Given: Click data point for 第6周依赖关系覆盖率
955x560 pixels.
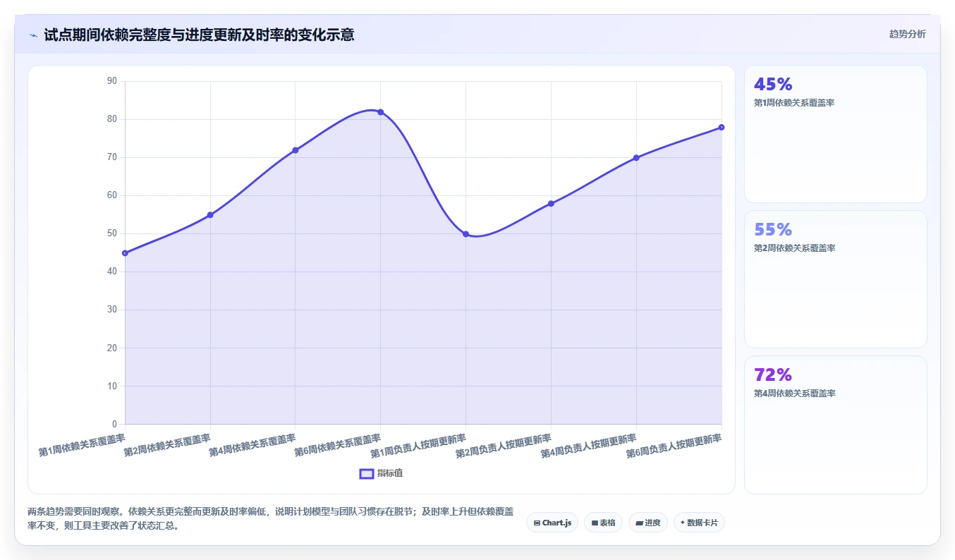Looking at the screenshot, I should coord(381,112).
